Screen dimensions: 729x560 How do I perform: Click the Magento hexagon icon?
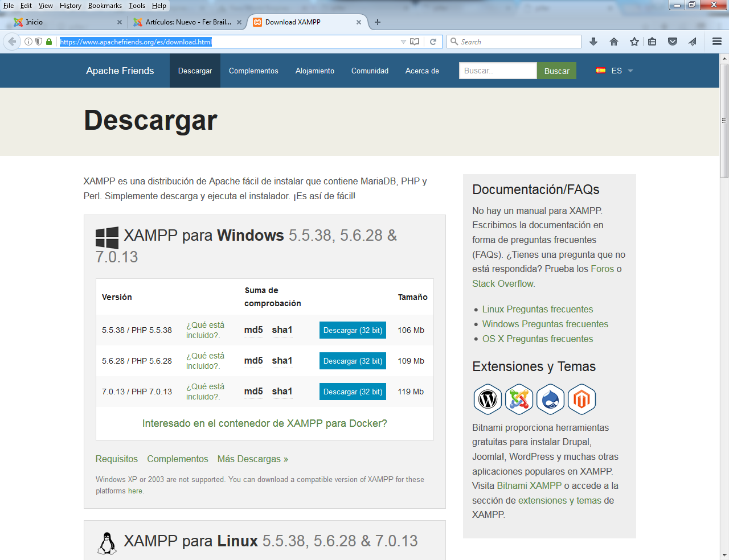coord(581,399)
